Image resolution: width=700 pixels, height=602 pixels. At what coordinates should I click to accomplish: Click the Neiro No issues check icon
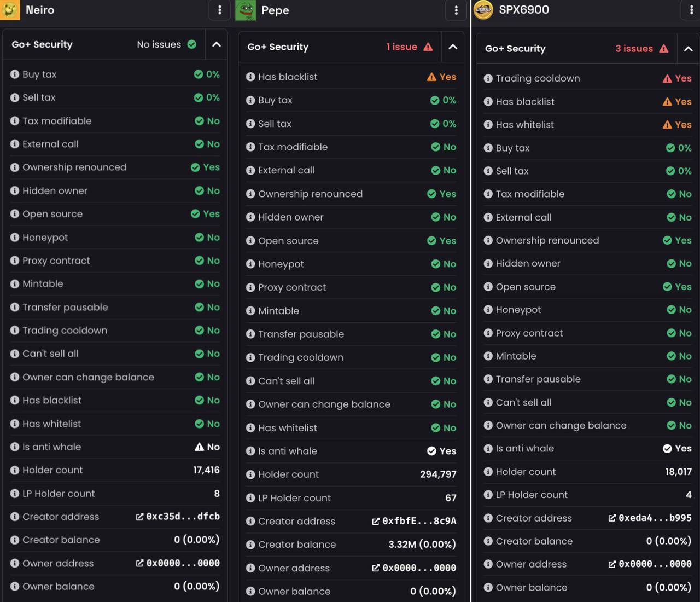point(192,44)
